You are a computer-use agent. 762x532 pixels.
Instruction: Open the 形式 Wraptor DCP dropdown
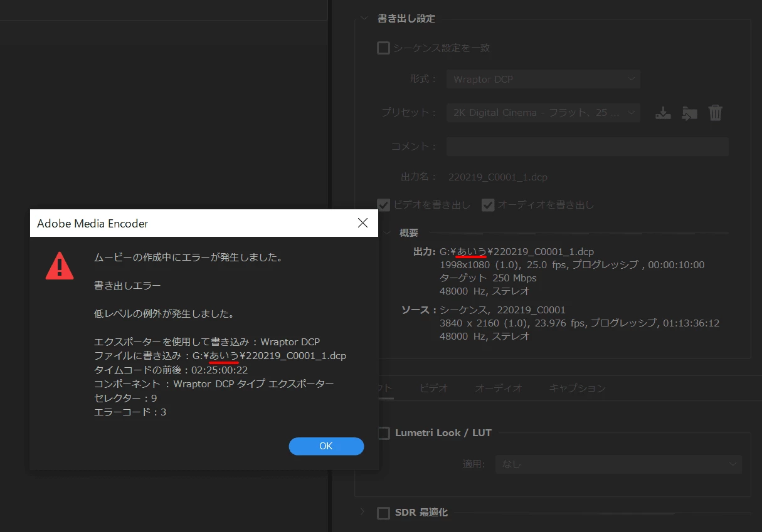(543, 80)
